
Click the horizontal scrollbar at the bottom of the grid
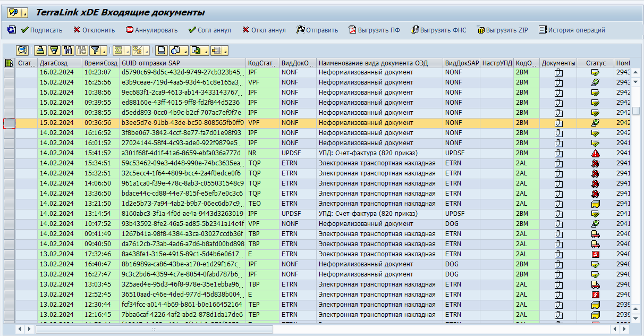tap(154, 329)
